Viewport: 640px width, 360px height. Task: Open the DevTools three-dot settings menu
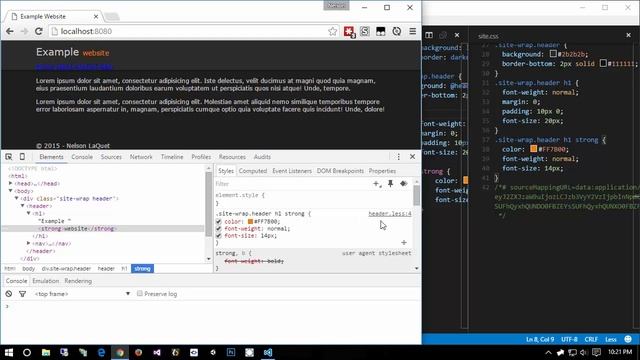point(399,157)
